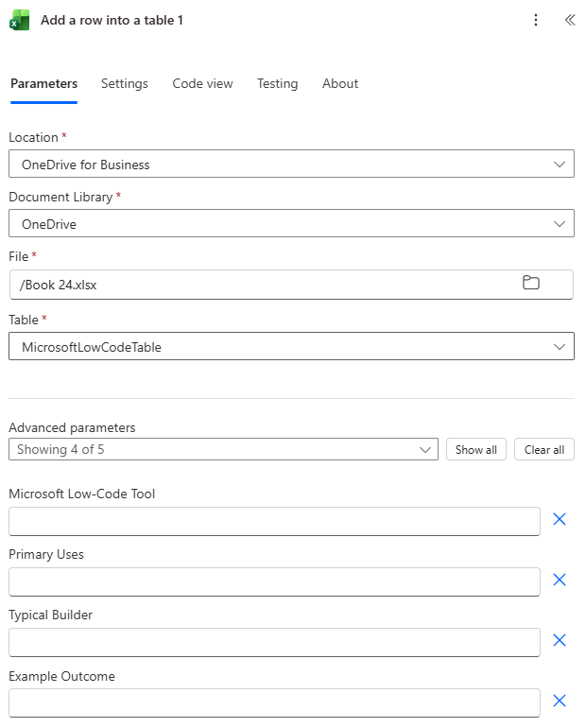This screenshot has width=586, height=728.
Task: Click the action title 'Add a row into a table 1'
Action: 112,20
